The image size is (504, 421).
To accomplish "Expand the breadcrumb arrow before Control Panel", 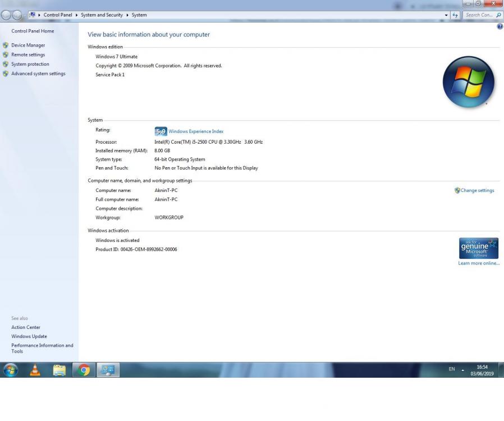I will click(39, 15).
